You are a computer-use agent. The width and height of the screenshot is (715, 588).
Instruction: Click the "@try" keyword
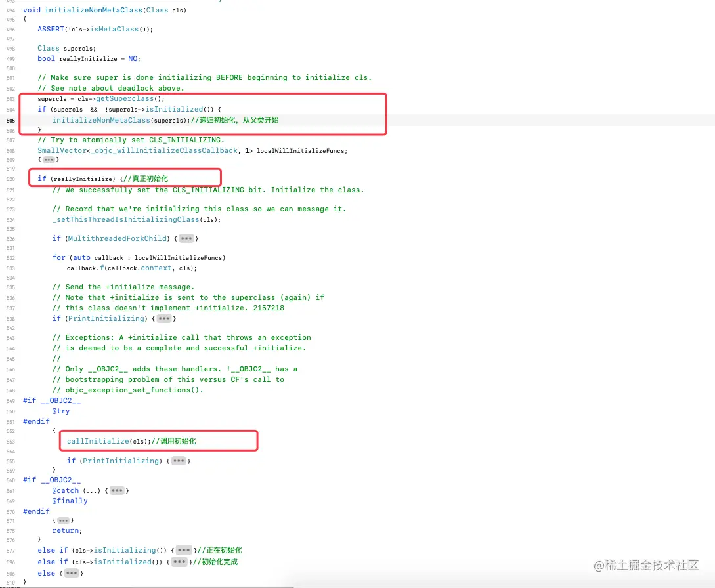point(61,411)
